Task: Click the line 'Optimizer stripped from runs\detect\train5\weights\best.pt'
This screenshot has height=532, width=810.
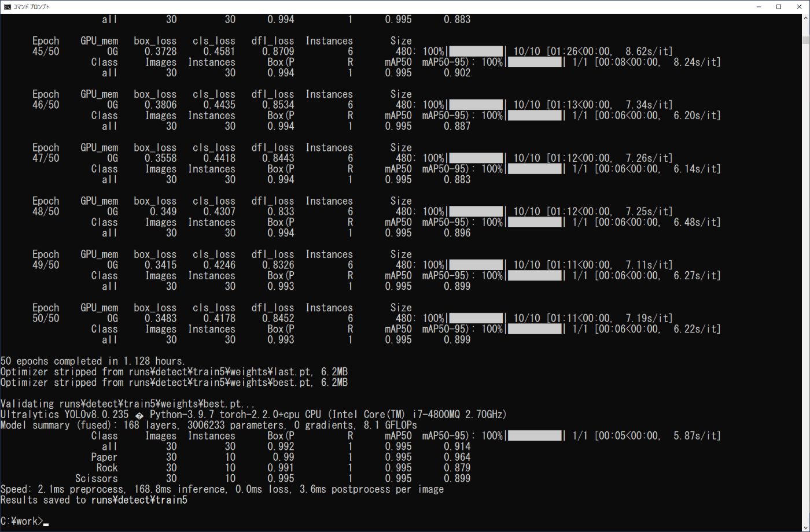Action: [174, 382]
